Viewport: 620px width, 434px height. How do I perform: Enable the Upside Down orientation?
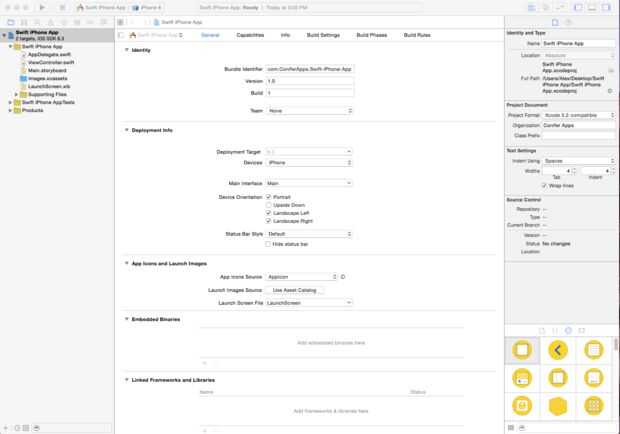[x=268, y=205]
